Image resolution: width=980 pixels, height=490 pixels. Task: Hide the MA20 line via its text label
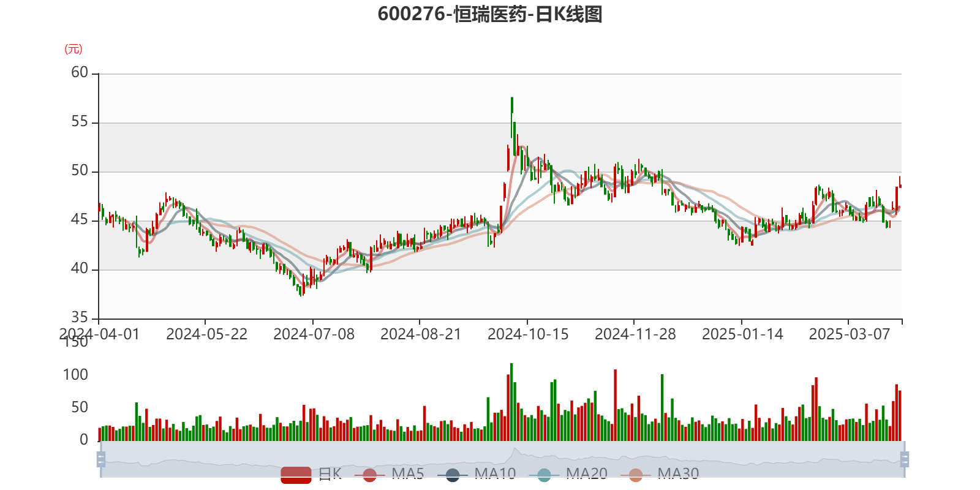(x=586, y=473)
